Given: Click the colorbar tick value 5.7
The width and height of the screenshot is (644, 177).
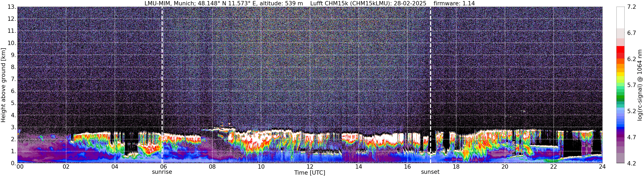Looking at the screenshot, I should tap(632, 85).
